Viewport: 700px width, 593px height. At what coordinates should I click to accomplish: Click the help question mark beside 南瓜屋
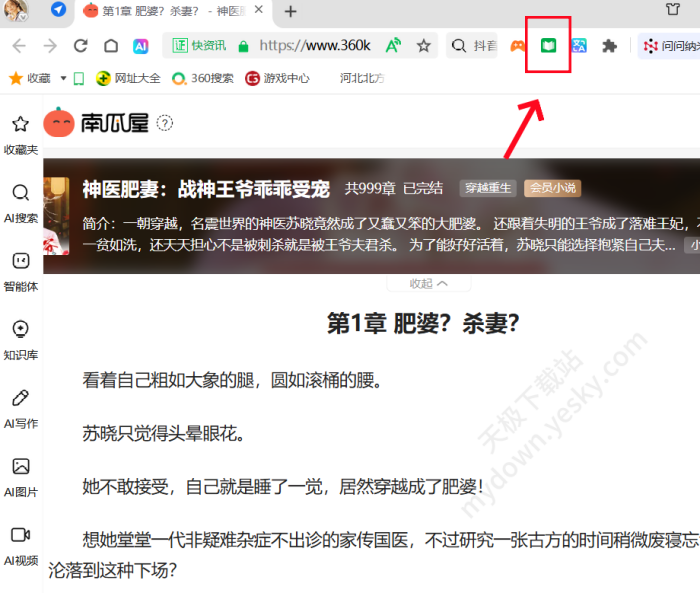165,123
